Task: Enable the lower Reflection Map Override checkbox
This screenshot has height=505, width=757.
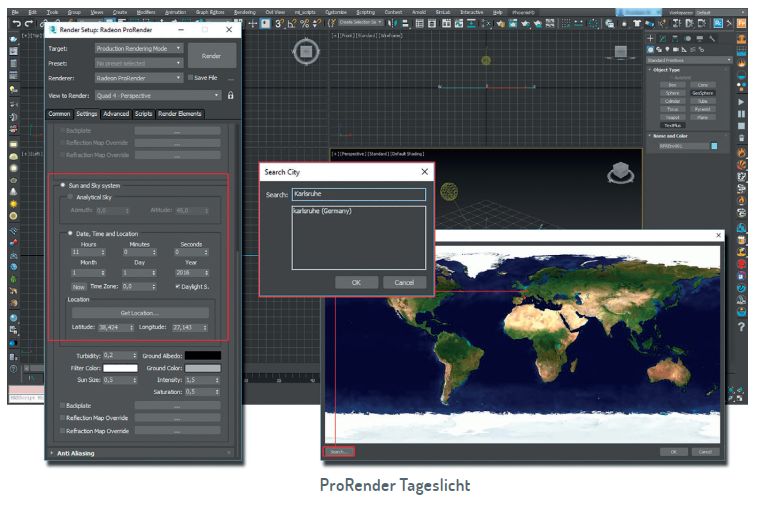Action: coord(62,418)
